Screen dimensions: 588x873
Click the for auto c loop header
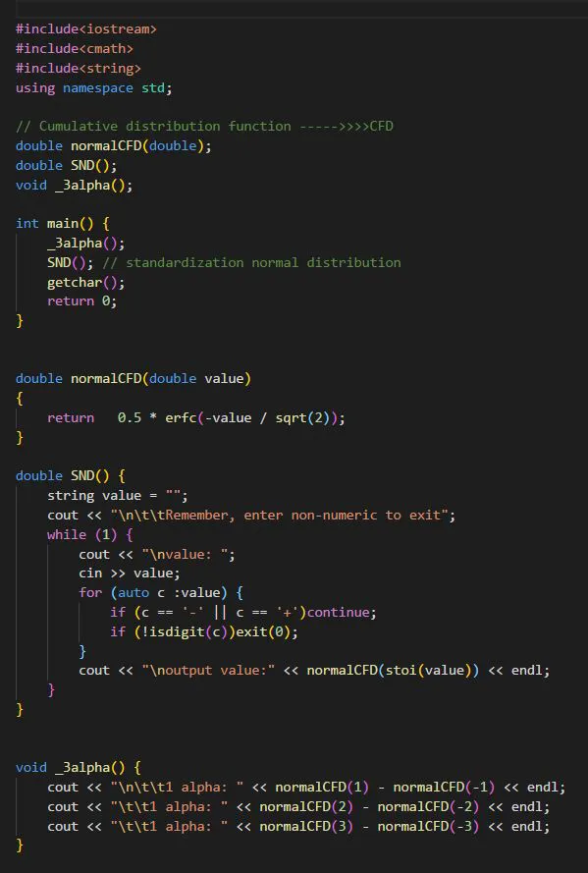(x=161, y=592)
